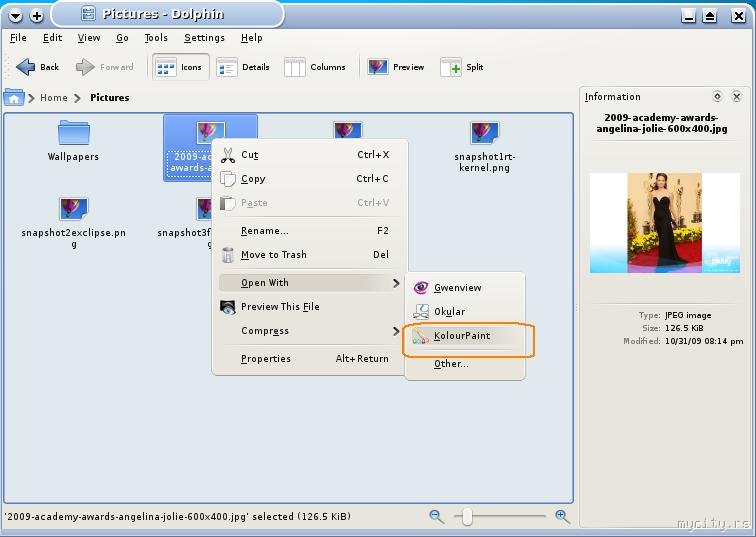Expand the Open With submenu

[309, 282]
